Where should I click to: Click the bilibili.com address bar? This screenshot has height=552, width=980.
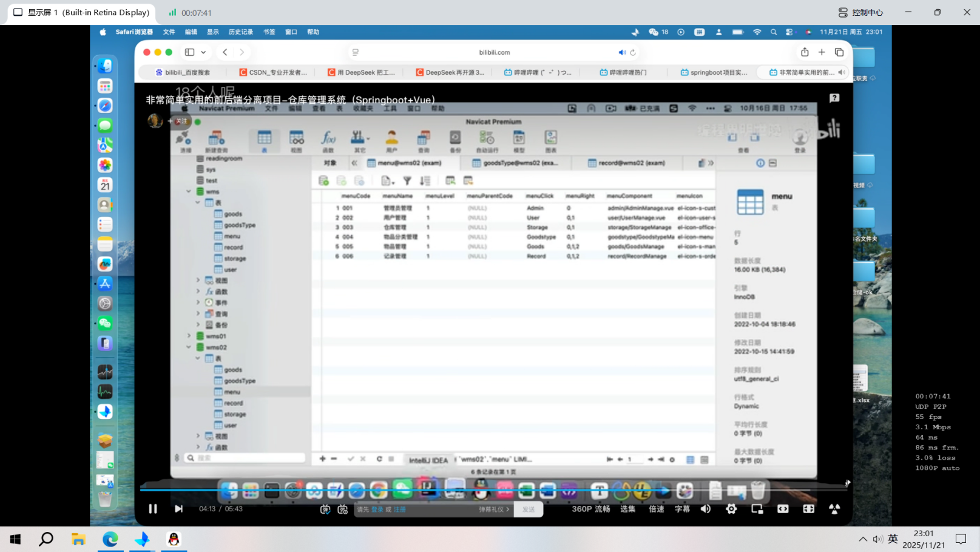494,52
